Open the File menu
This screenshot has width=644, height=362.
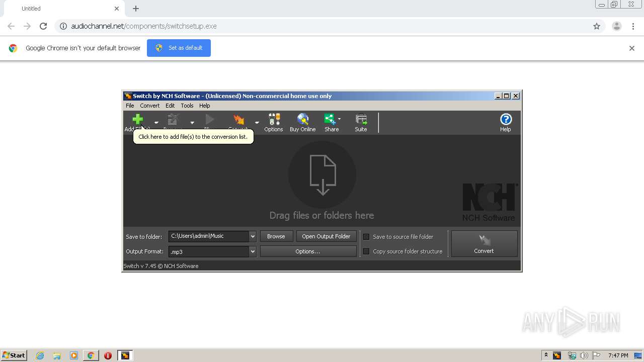[x=130, y=106]
